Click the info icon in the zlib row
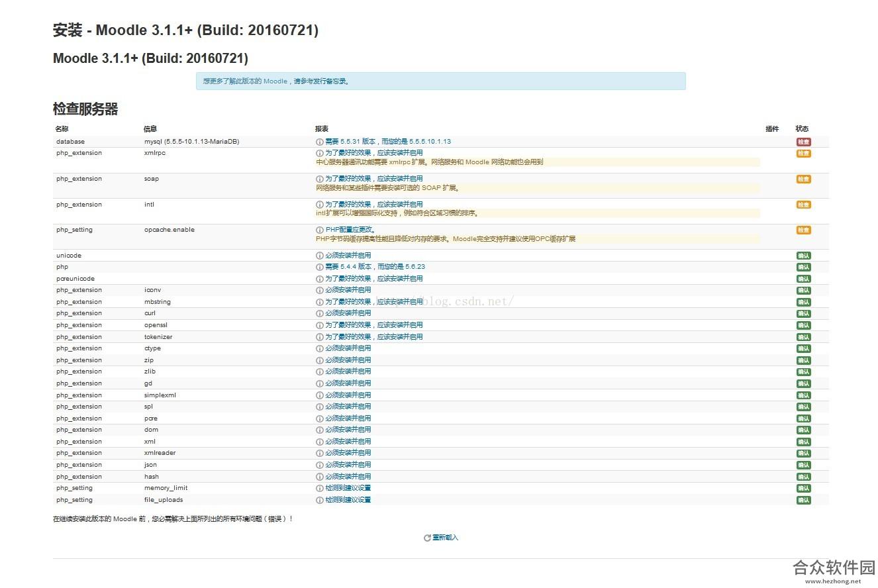878x588 pixels. tap(320, 371)
